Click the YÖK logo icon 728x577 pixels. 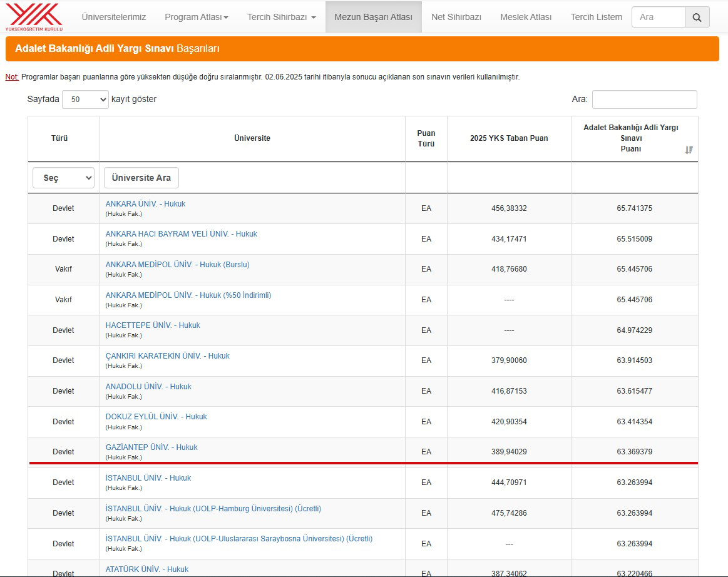pyautogui.click(x=34, y=17)
